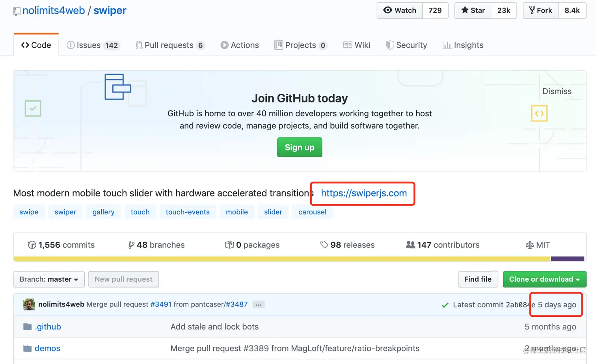This screenshot has height=364, width=596.
Task: Click the nolimits4web commit author avatar
Action: click(29, 305)
